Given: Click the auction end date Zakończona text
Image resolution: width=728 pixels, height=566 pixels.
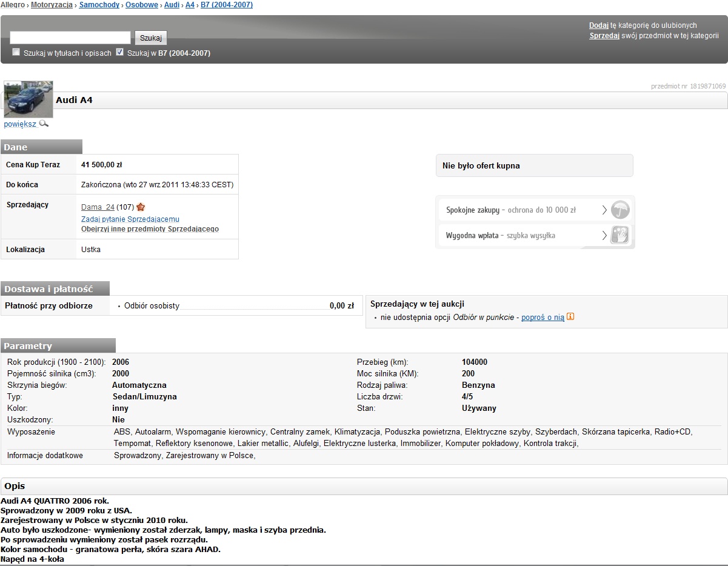Looking at the screenshot, I should click(x=157, y=185).
